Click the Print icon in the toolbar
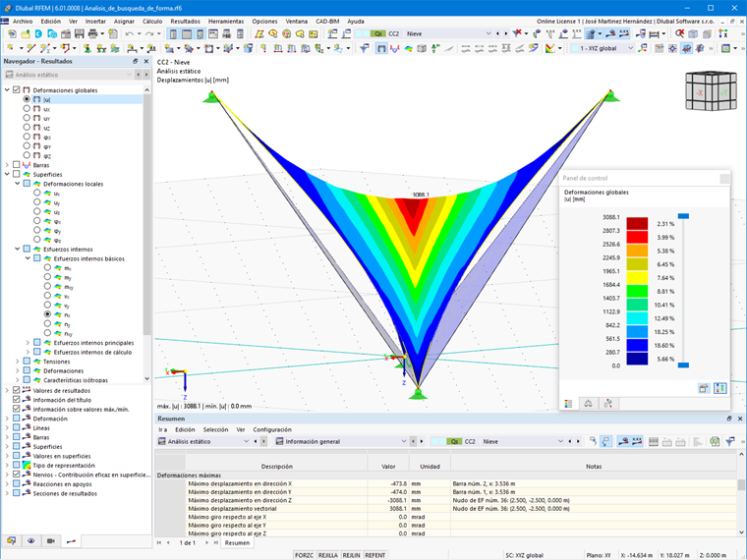This screenshot has width=747, height=560. pyautogui.click(x=93, y=33)
